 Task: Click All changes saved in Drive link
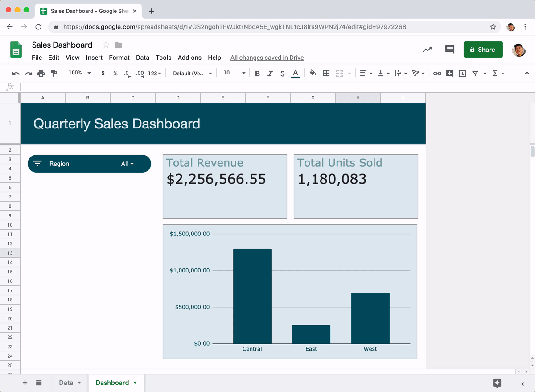tap(267, 58)
